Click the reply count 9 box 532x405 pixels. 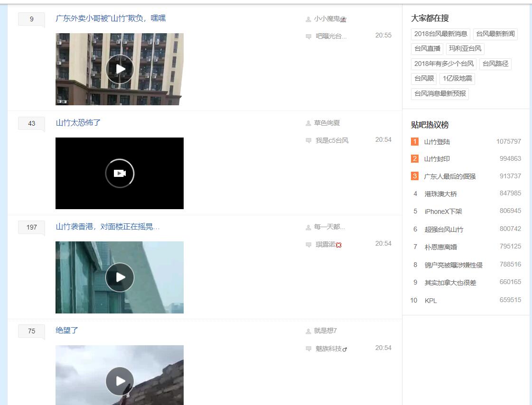(31, 19)
